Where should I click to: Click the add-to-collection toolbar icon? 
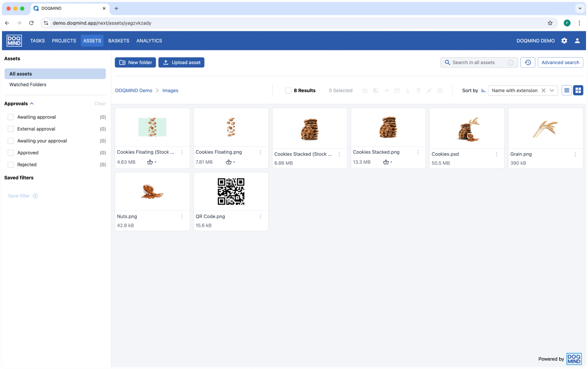coord(440,91)
